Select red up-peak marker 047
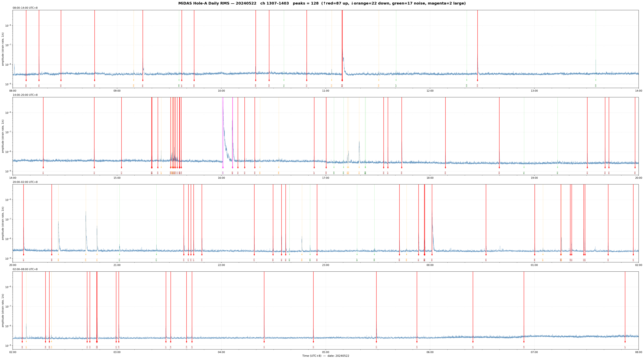The width and height of the screenshot is (644, 359). (x=314, y=167)
